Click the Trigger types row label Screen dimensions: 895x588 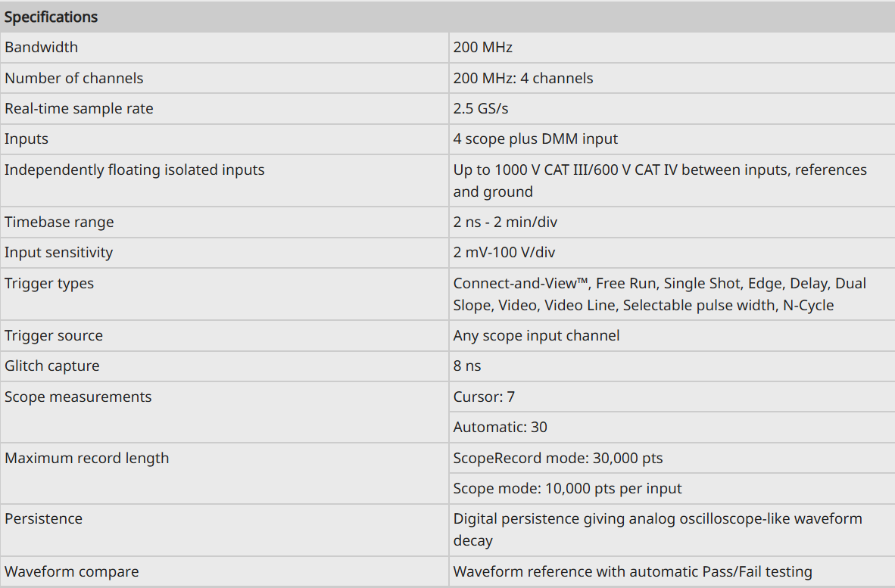click(x=49, y=283)
